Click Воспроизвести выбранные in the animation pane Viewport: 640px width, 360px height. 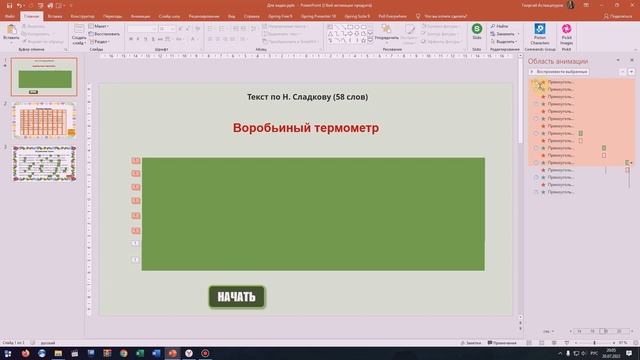pyautogui.click(x=558, y=72)
